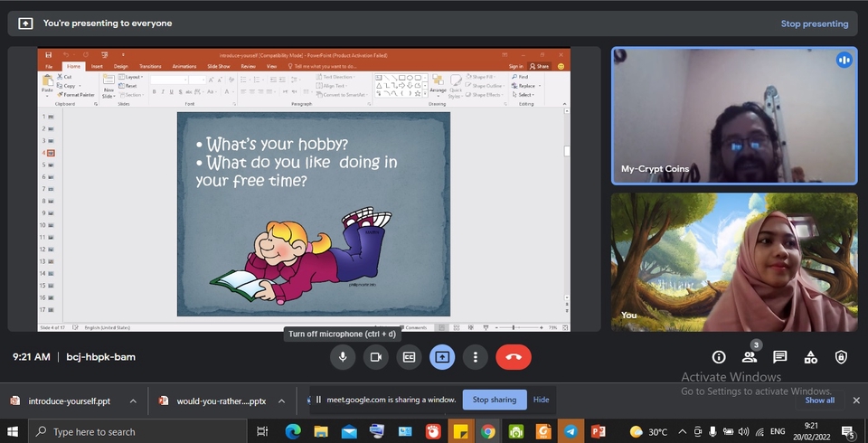Screen dimensions: 868x443
Task: Switch to PowerPoint Design tab
Action: pos(120,67)
